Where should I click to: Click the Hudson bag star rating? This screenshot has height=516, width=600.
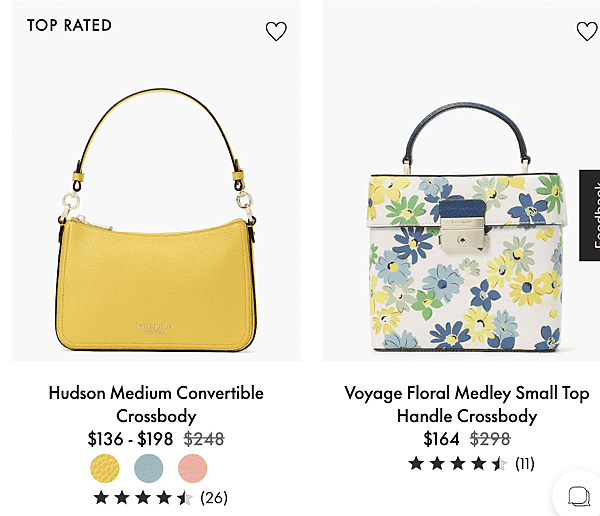point(143,498)
